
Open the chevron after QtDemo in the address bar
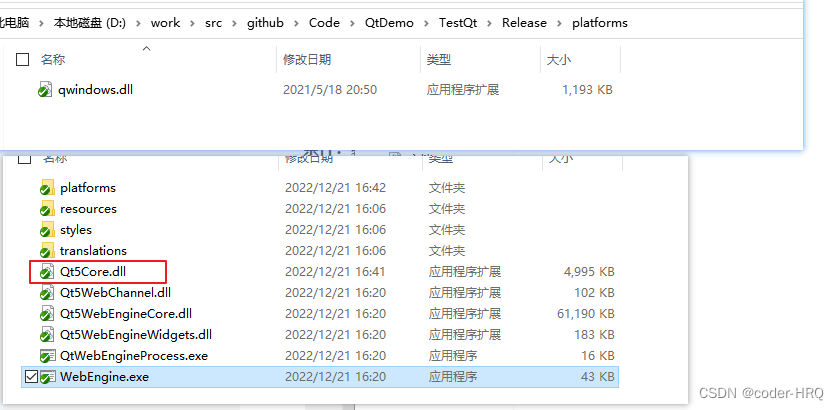[426, 23]
